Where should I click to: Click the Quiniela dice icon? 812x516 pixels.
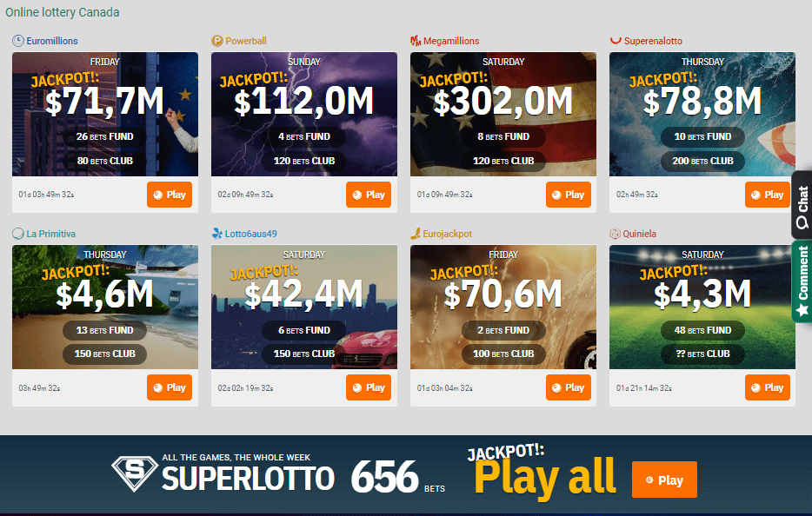point(615,234)
